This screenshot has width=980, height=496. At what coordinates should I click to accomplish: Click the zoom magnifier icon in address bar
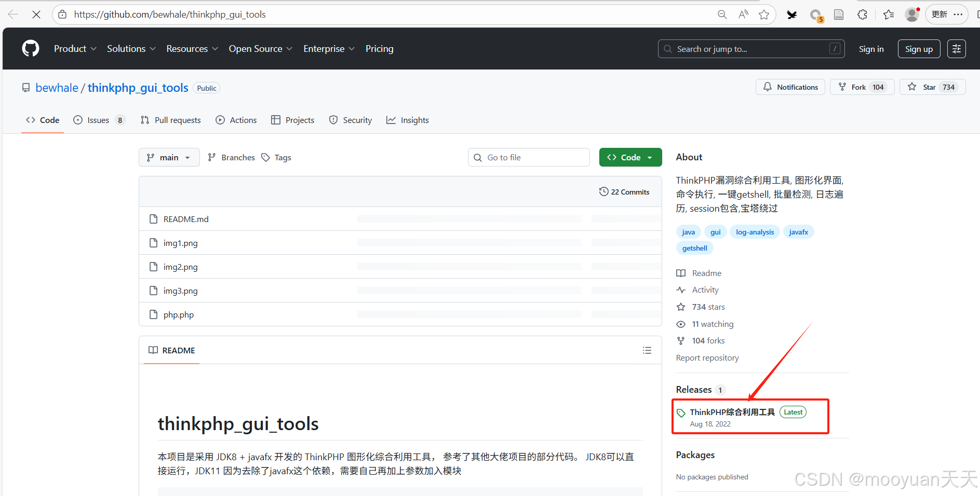[722, 15]
